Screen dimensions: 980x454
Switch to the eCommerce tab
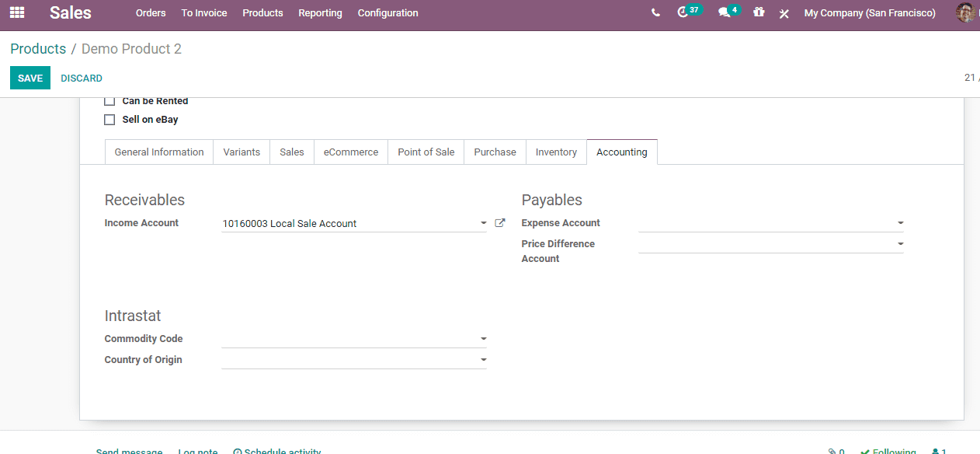[x=351, y=152]
